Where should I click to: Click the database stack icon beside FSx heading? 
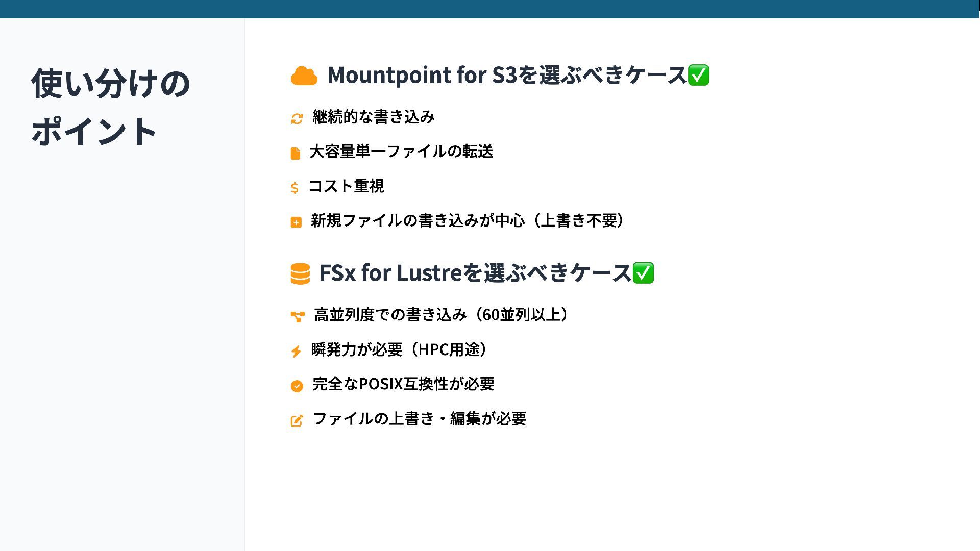(x=300, y=273)
